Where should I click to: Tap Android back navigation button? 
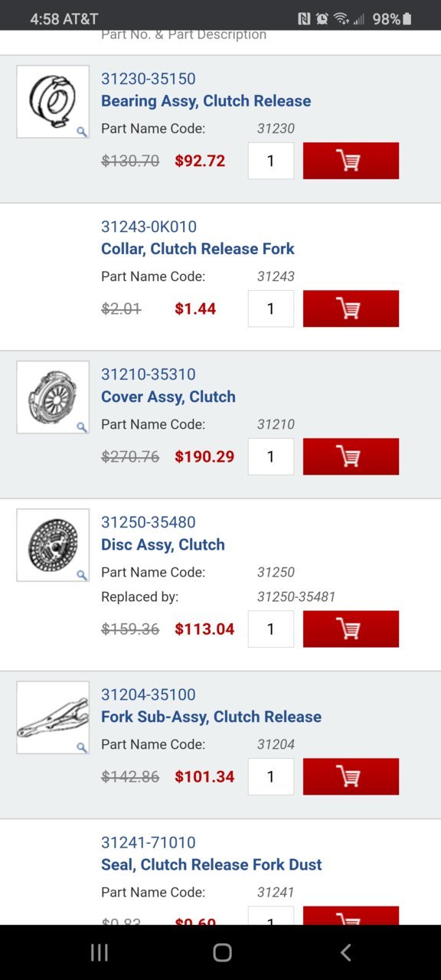[345, 952]
